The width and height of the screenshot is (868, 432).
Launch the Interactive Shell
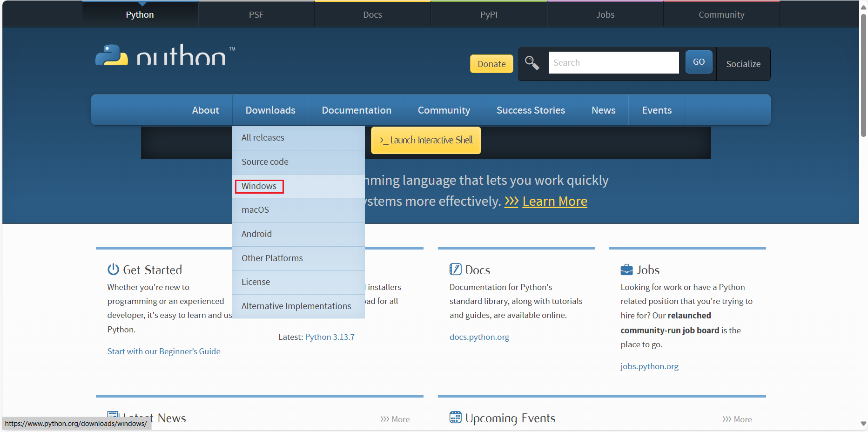[x=426, y=140]
